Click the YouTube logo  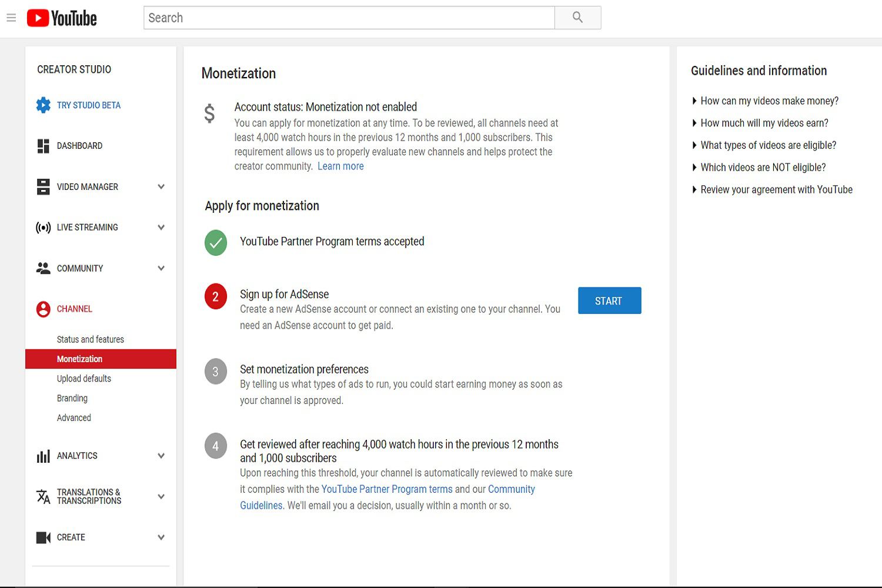[62, 18]
